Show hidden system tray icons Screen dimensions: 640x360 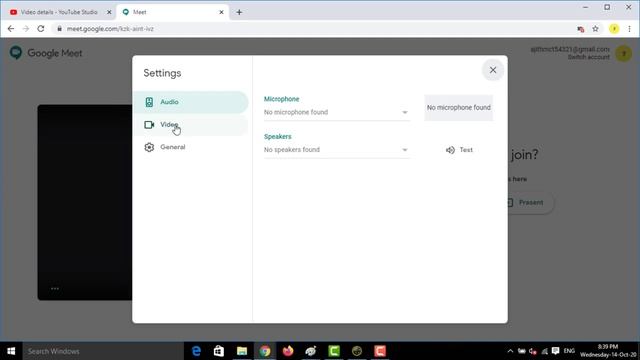click(510, 351)
